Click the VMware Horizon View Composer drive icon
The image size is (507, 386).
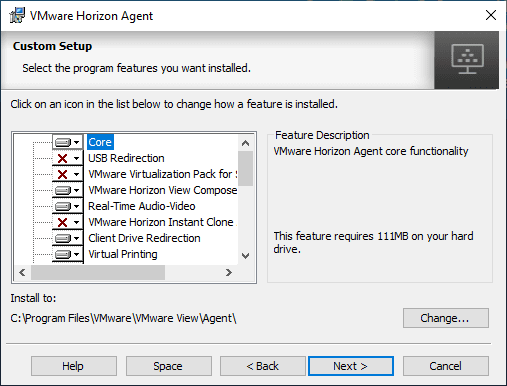pos(63,190)
